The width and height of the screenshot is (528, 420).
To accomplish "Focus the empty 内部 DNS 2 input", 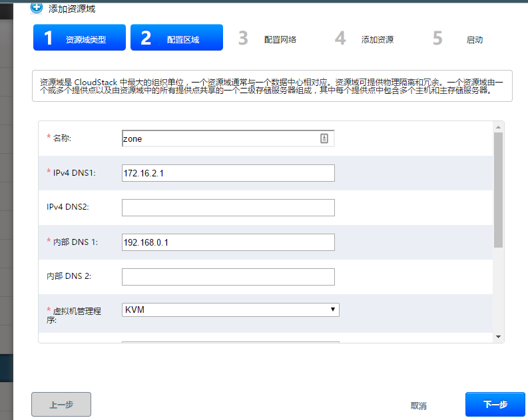I will (x=228, y=277).
